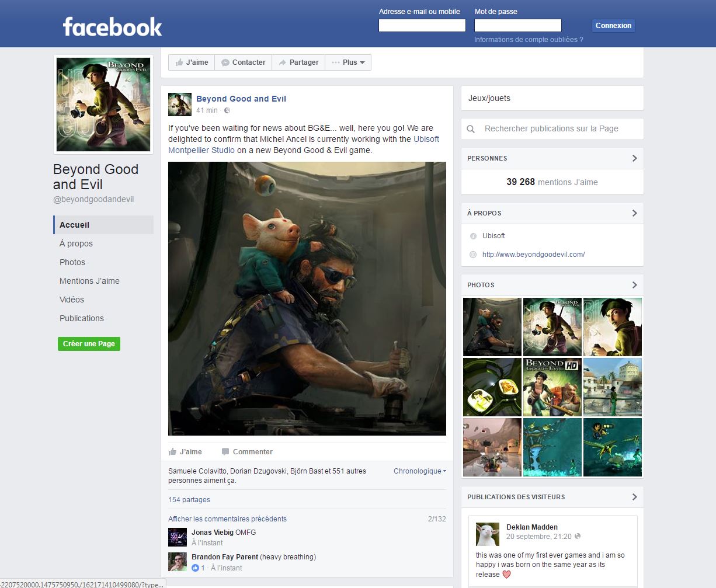
Task: Open the Mentions J'aime sidebar item
Action: (x=89, y=281)
